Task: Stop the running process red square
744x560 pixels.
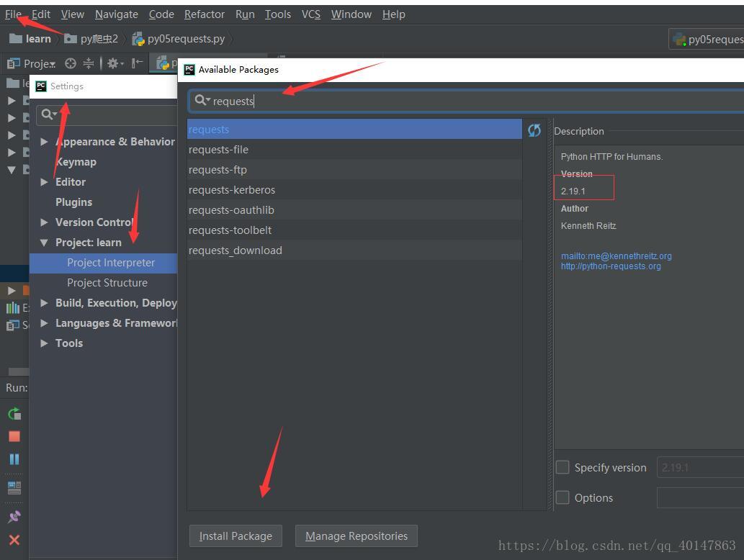Action: coord(14,436)
